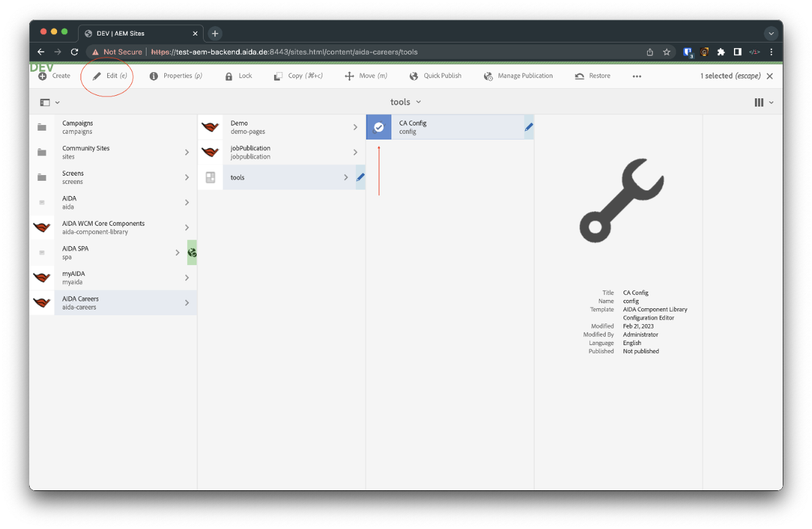Expand the Community Sites folder chevron
Viewport: 812px width, 529px height.
[187, 152]
